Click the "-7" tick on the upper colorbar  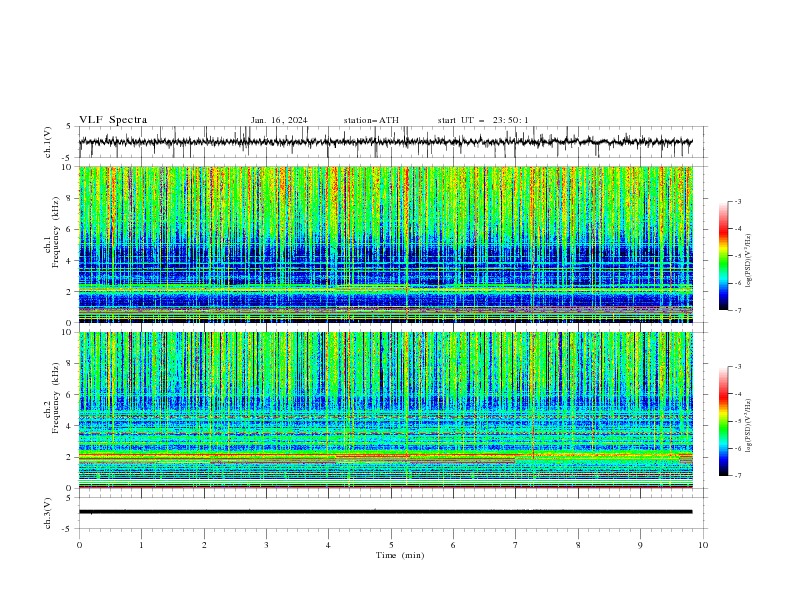coord(737,310)
